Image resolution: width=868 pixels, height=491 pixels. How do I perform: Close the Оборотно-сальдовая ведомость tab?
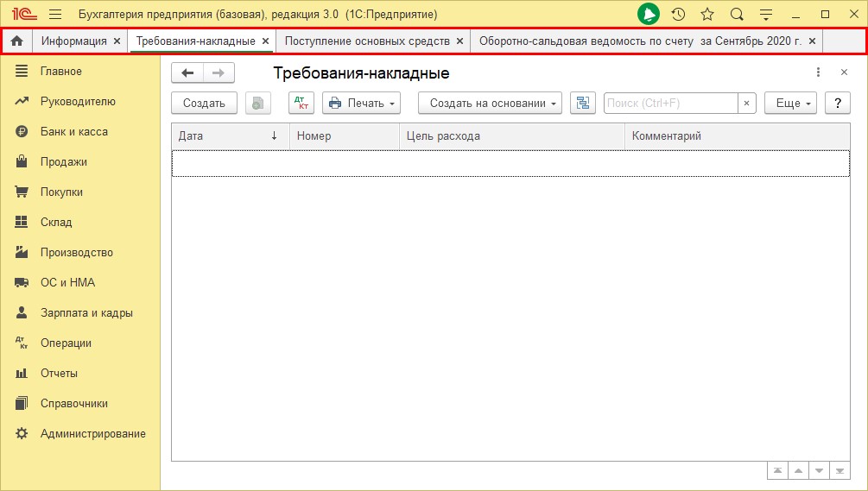tap(812, 41)
